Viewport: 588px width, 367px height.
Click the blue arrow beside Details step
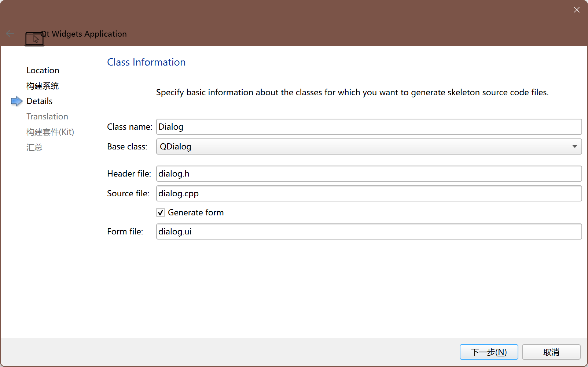tap(17, 101)
